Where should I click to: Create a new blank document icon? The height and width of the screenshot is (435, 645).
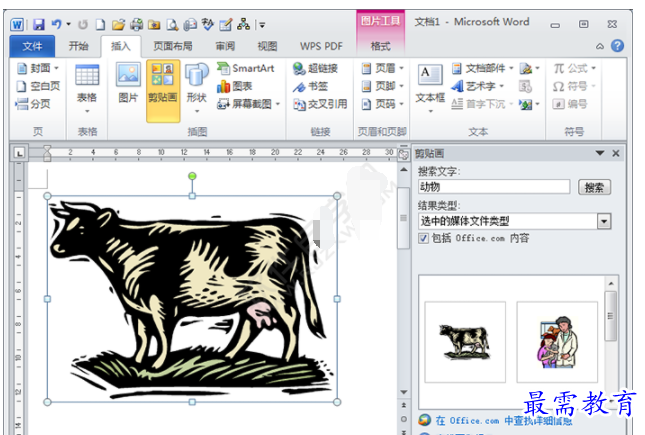pos(100,25)
